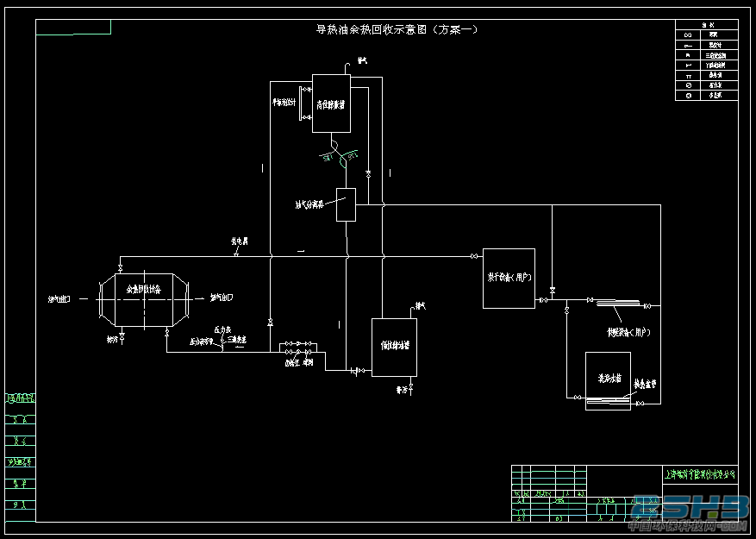Select valve on bottom outlet of recovery vessel

click(167, 334)
